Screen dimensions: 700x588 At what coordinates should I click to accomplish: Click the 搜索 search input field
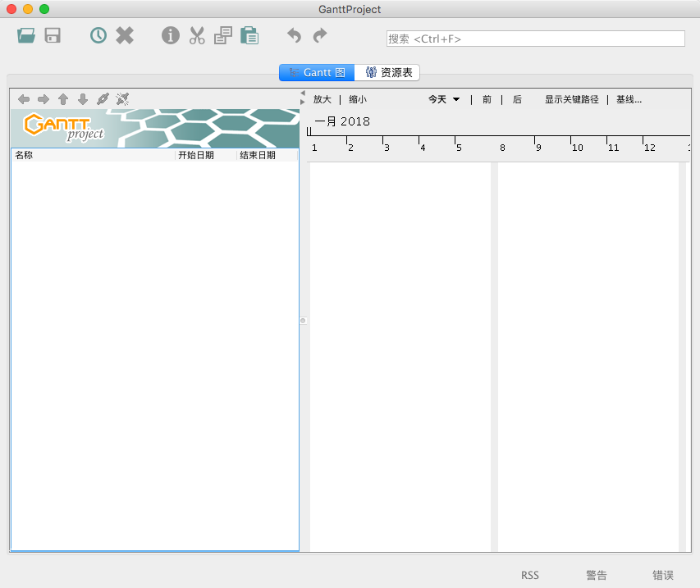(536, 39)
